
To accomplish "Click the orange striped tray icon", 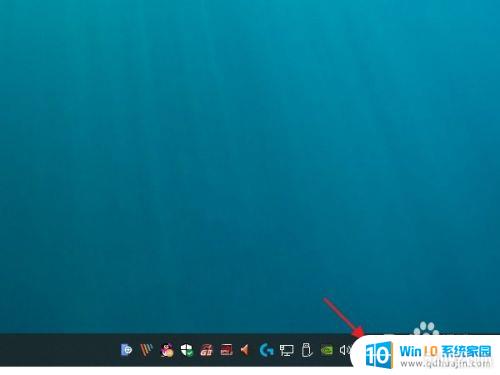I will click(146, 350).
